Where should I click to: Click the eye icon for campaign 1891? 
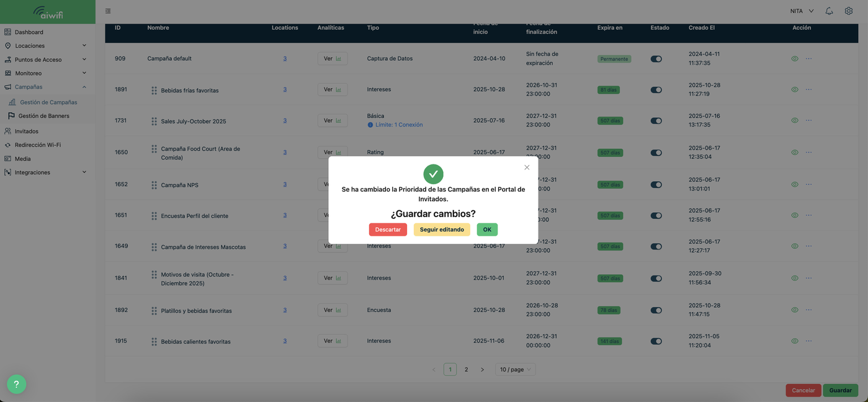[x=795, y=89]
